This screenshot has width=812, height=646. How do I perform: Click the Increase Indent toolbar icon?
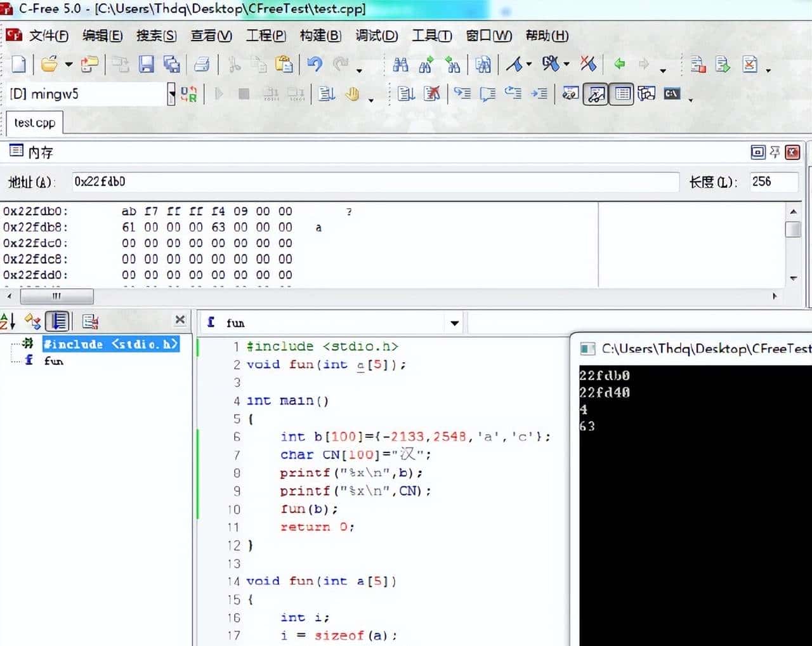click(539, 93)
